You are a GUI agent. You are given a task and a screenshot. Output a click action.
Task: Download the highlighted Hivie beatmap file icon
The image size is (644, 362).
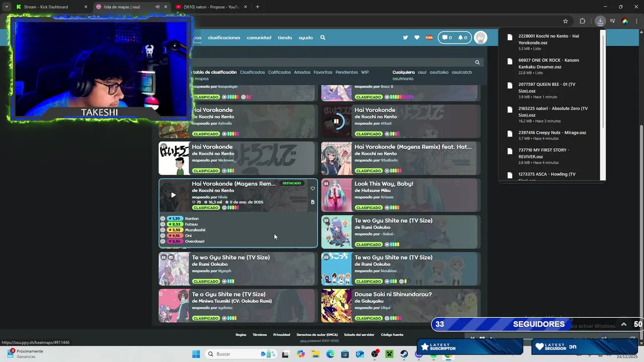click(x=312, y=202)
